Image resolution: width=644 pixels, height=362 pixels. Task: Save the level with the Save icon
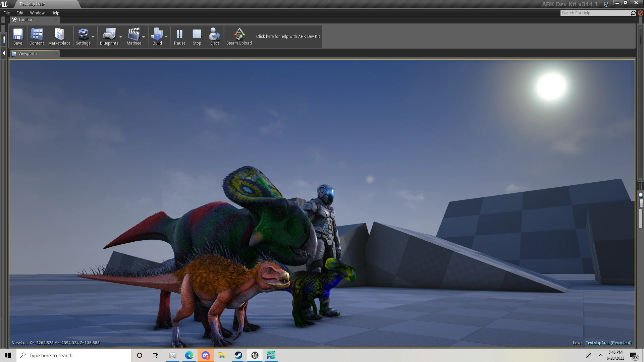18,36
